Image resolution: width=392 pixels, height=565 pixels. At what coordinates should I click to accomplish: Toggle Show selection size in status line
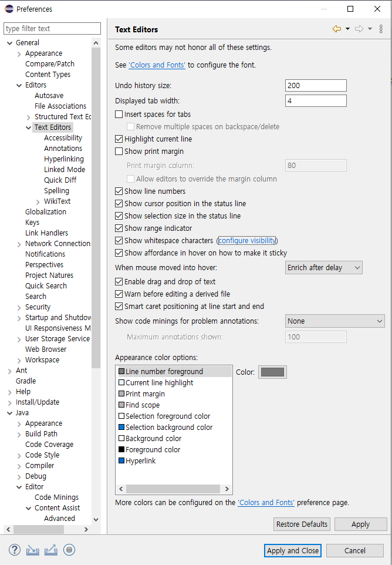pyautogui.click(x=119, y=216)
